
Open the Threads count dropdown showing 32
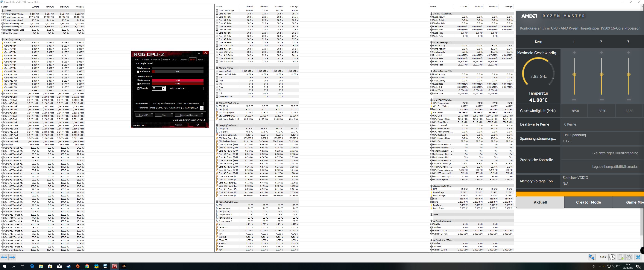tap(163, 88)
